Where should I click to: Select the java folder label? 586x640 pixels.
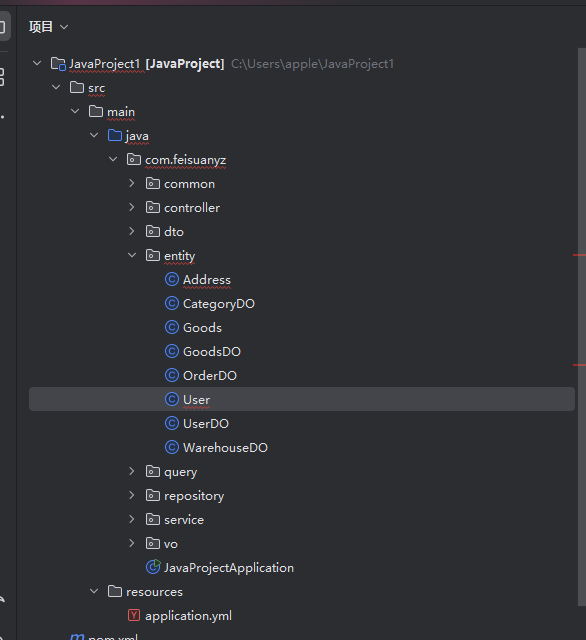pos(137,136)
